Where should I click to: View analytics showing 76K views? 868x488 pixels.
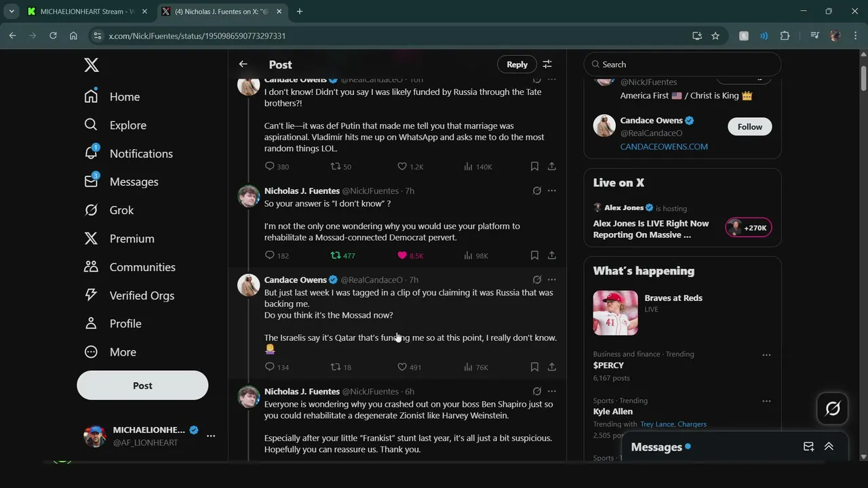click(476, 367)
